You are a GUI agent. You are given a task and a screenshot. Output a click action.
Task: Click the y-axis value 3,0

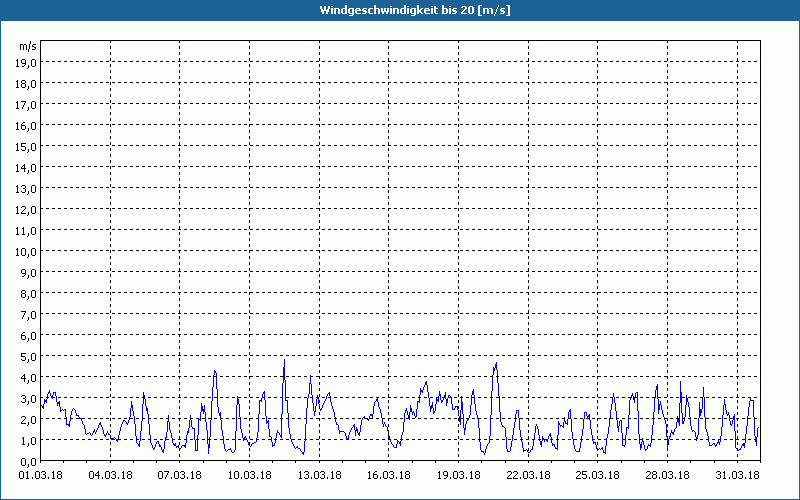pyautogui.click(x=28, y=399)
